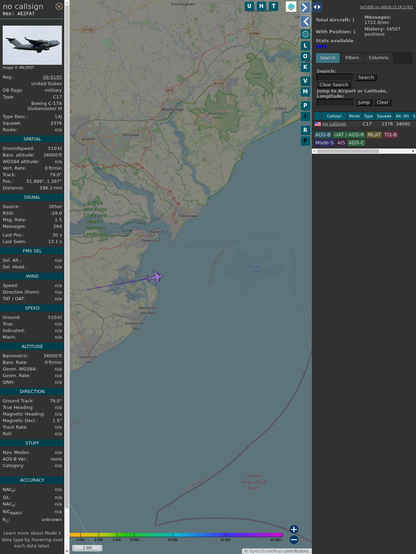This screenshot has width=416, height=554.
Task: Click the ALTITUDE section header
Action: [32, 347]
